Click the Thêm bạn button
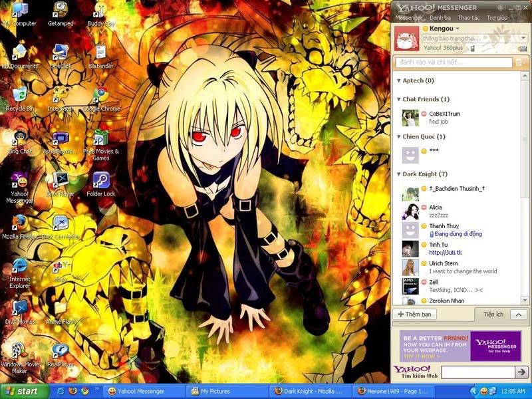The width and height of the screenshot is (532, 399). pos(414,314)
